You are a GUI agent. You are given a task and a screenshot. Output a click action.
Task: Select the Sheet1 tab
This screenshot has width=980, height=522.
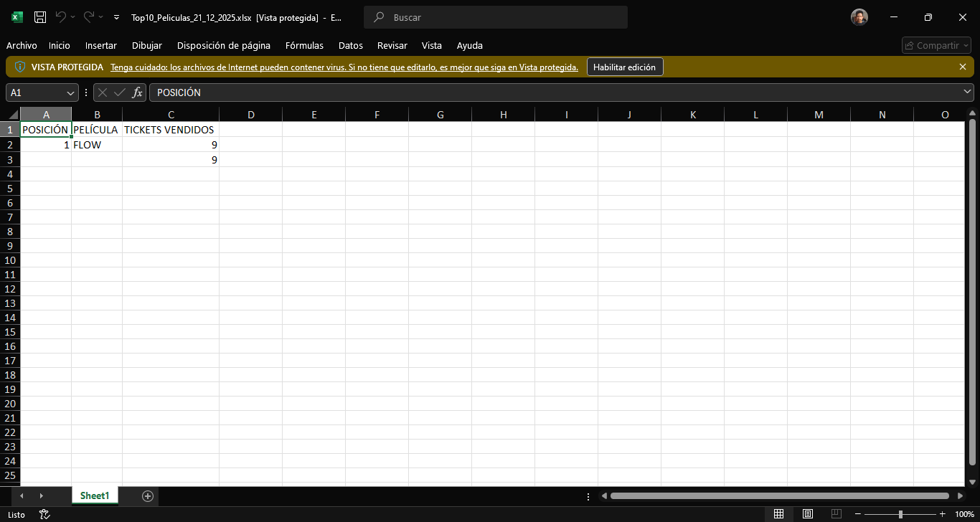point(94,495)
